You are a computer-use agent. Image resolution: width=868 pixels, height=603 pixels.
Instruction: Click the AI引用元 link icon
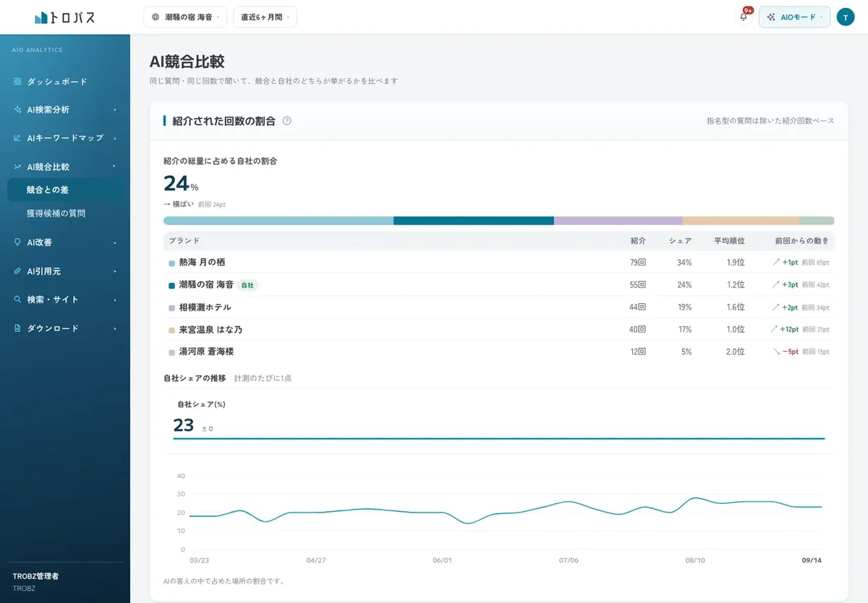click(x=17, y=271)
